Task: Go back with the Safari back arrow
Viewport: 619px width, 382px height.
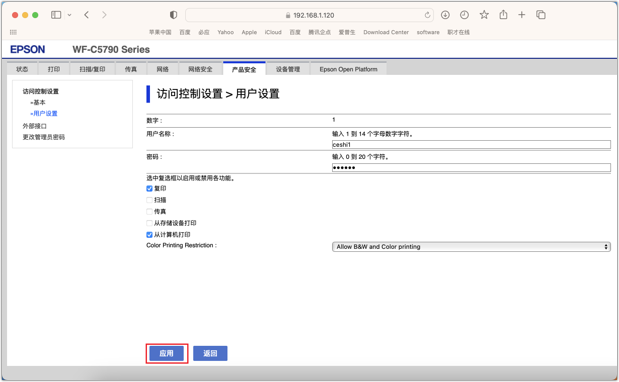Action: point(86,15)
